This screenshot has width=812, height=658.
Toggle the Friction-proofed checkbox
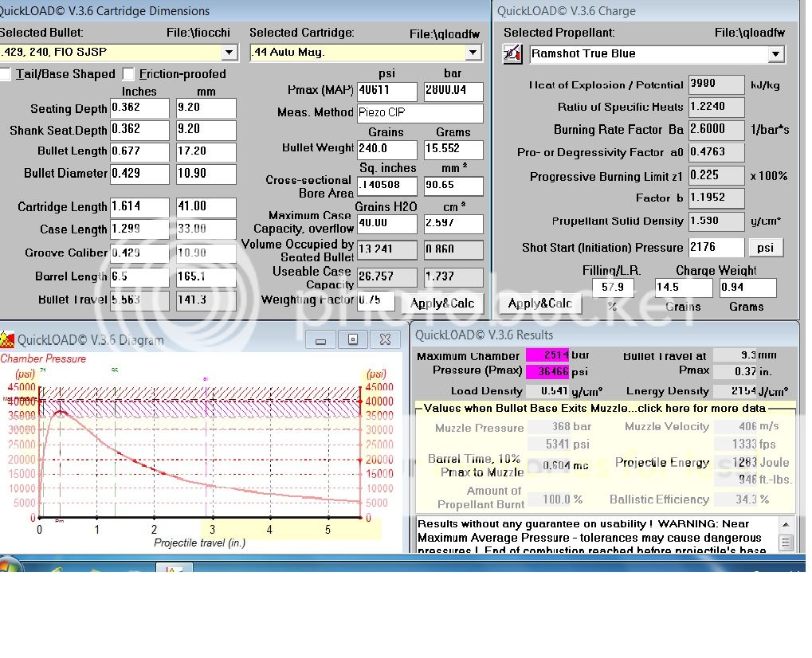[129, 74]
